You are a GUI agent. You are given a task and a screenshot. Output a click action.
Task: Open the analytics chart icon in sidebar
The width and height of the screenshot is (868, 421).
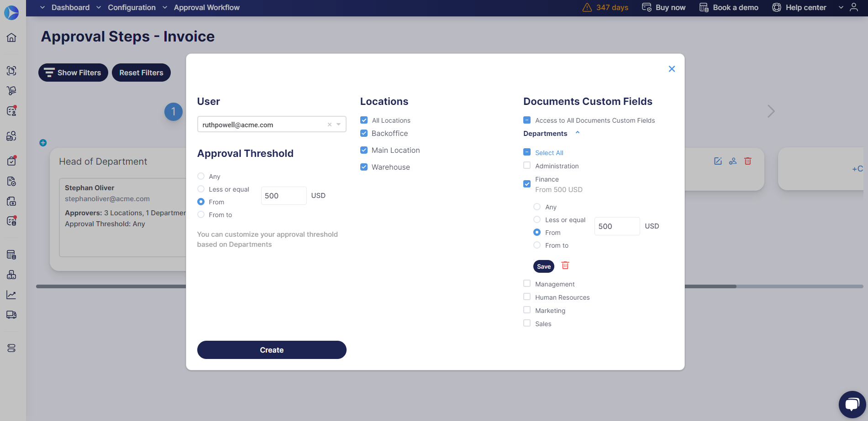click(11, 295)
